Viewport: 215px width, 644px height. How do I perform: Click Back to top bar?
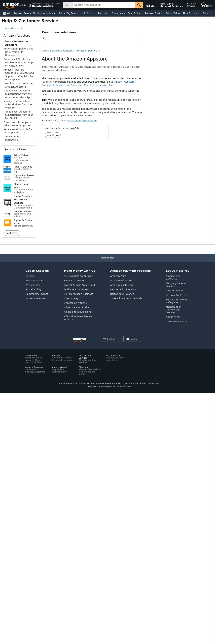tap(107, 258)
